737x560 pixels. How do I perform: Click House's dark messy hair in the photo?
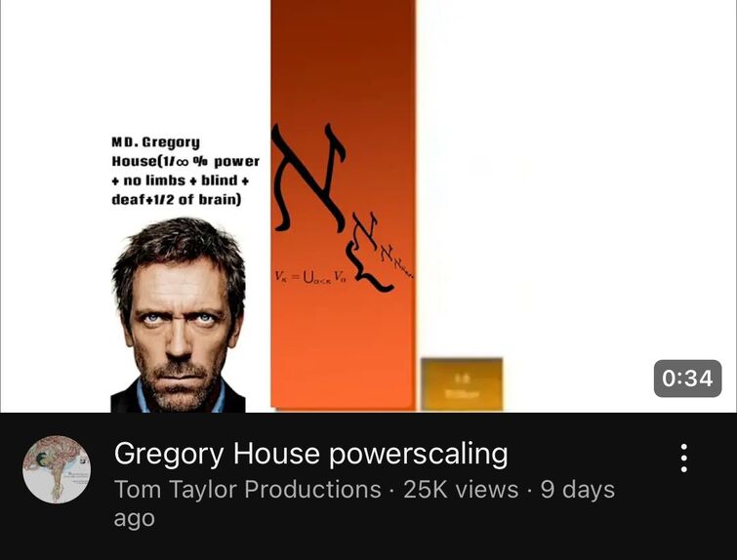pos(181,242)
